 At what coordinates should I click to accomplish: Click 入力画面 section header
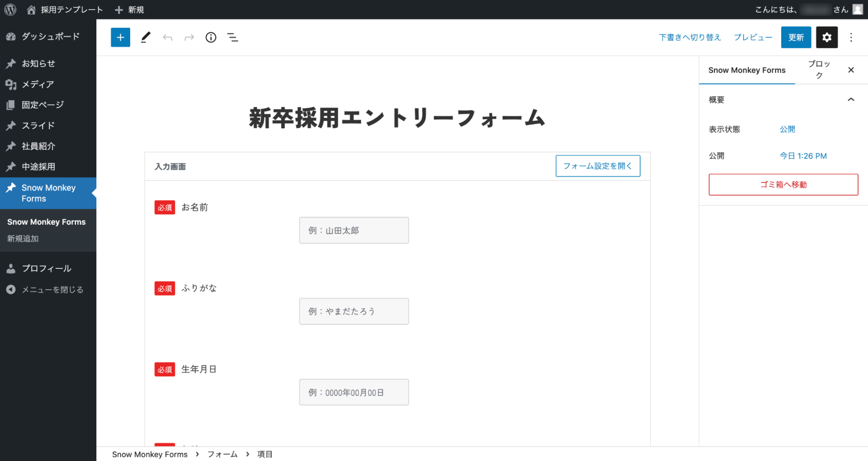tap(170, 167)
